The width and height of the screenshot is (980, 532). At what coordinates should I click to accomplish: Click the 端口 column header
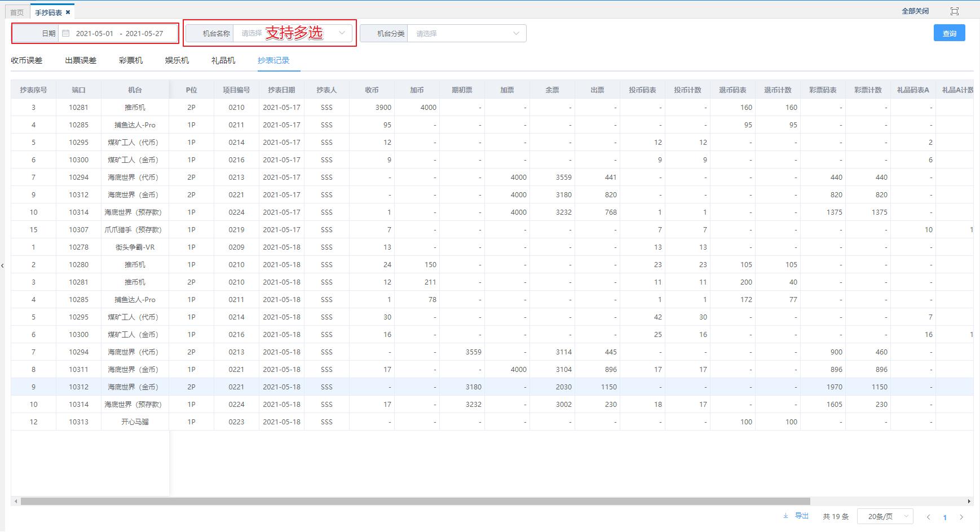point(78,90)
